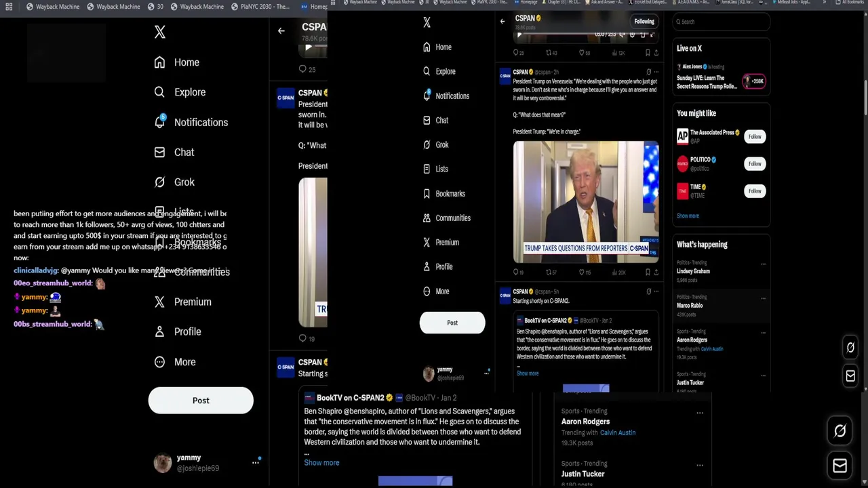The image size is (868, 488).
Task: Follow POLITICO account
Action: [755, 163]
